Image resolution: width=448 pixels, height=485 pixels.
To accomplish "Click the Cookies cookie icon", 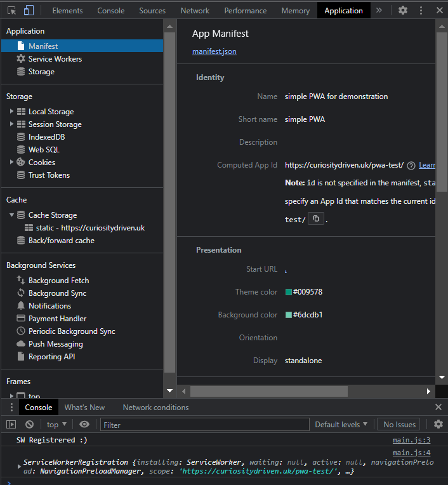I will 21,162.
